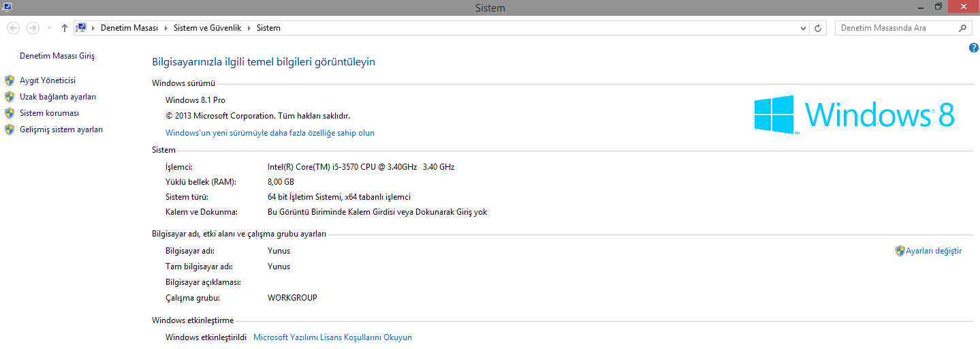Open the address bar history dropdown
Image resolution: width=980 pixels, height=349 pixels.
803,28
